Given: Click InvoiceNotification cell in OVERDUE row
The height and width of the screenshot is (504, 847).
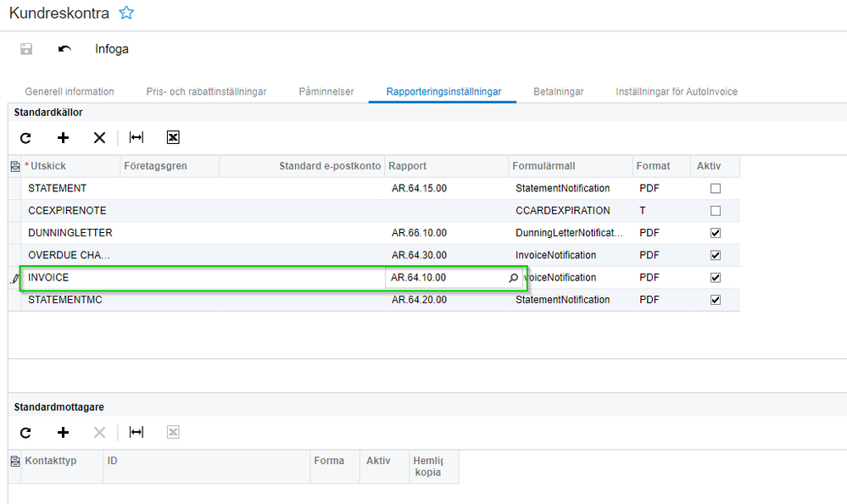Looking at the screenshot, I should click(571, 255).
